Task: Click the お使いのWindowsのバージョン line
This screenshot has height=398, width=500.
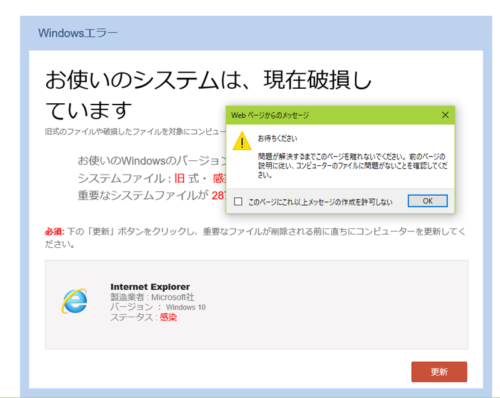Action: click(152, 161)
